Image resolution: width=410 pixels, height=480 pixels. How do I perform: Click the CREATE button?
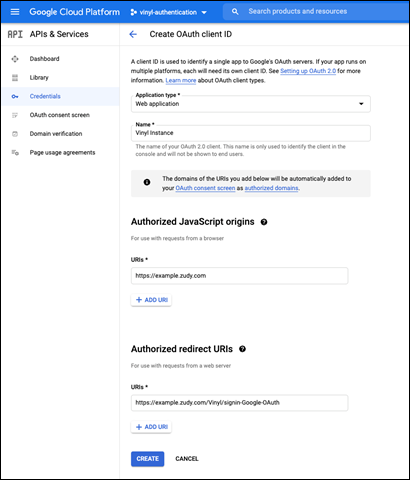coord(147,459)
